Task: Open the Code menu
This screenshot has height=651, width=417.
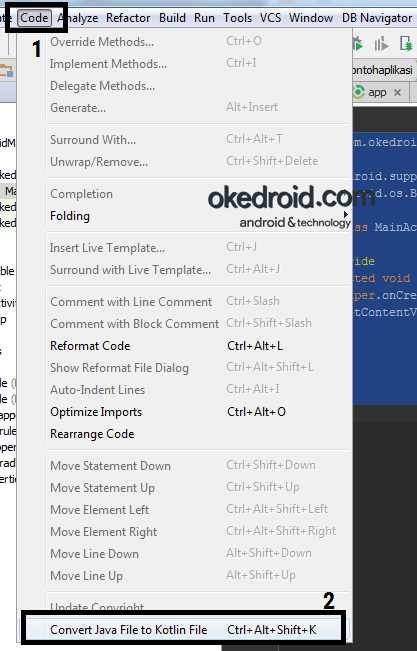Action: 34,18
